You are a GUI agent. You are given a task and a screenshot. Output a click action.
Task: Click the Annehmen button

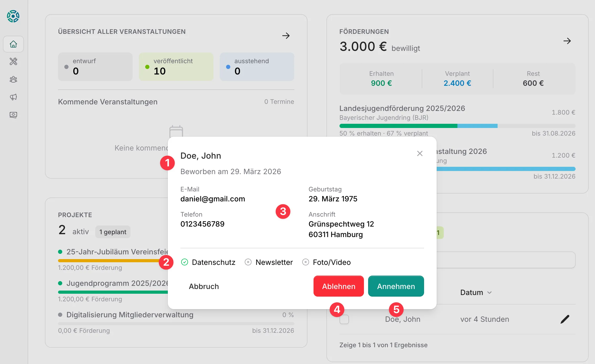pyautogui.click(x=396, y=286)
